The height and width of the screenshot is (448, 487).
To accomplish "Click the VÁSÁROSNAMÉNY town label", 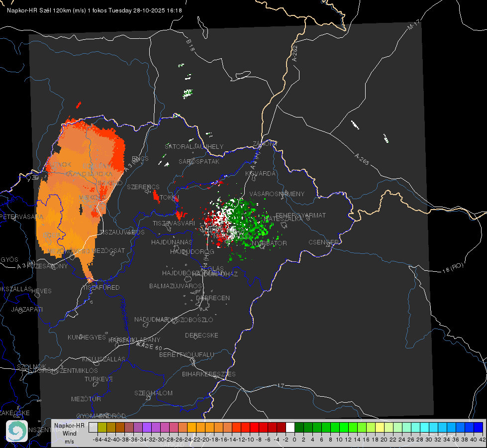I will (x=277, y=194).
